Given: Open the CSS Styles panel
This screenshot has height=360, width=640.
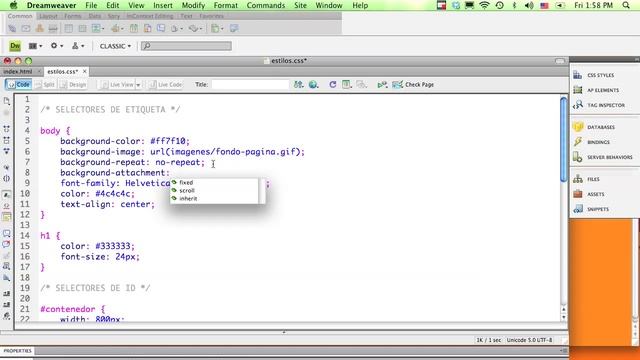Looking at the screenshot, I should tap(600, 75).
